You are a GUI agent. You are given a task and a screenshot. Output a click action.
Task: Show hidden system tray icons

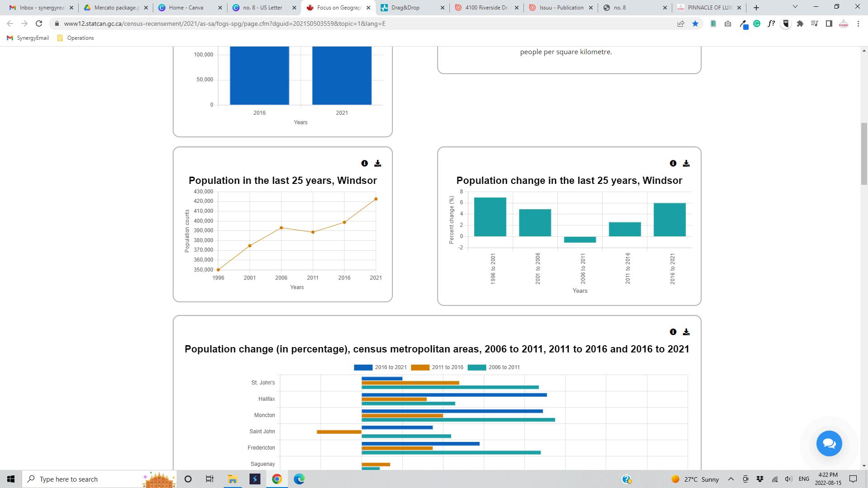pos(731,479)
